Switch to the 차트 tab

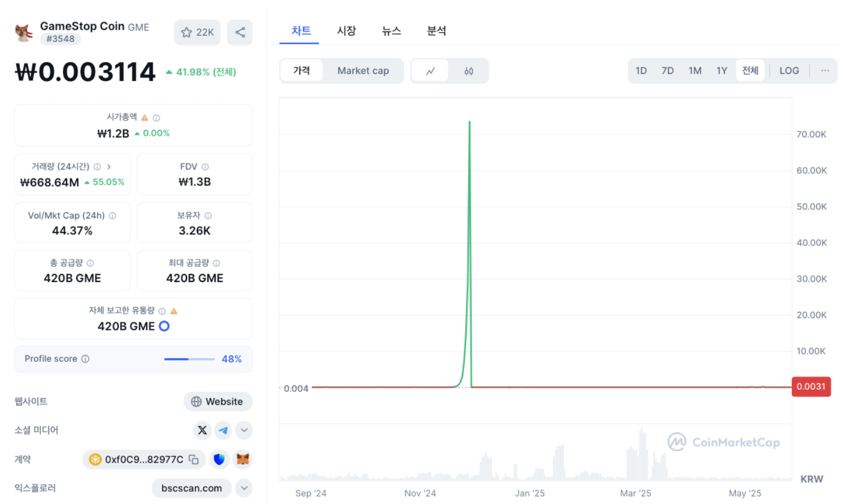(301, 31)
